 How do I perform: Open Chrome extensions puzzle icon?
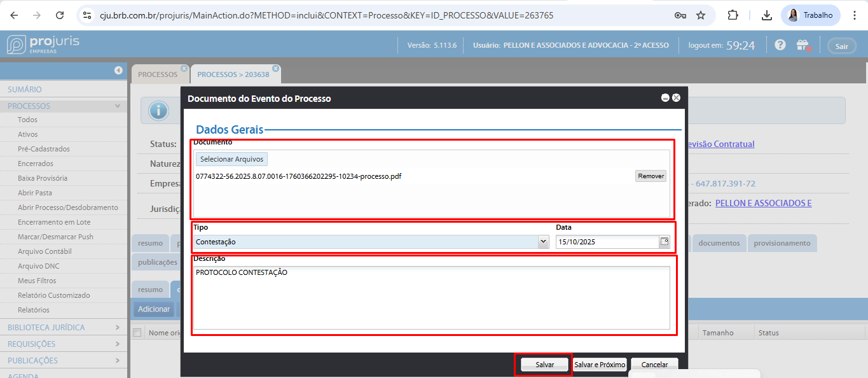click(x=733, y=15)
